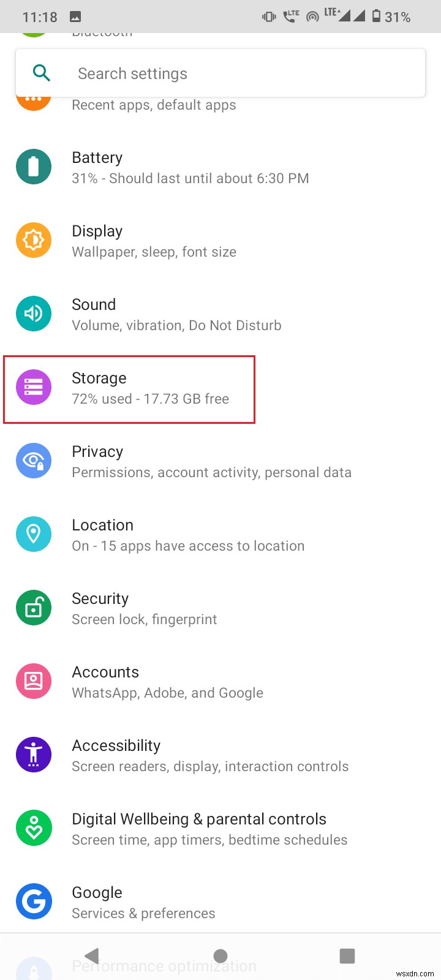Image resolution: width=441 pixels, height=980 pixels.
Task: Tap the Digital Wellbeing heart icon
Action: [34, 827]
